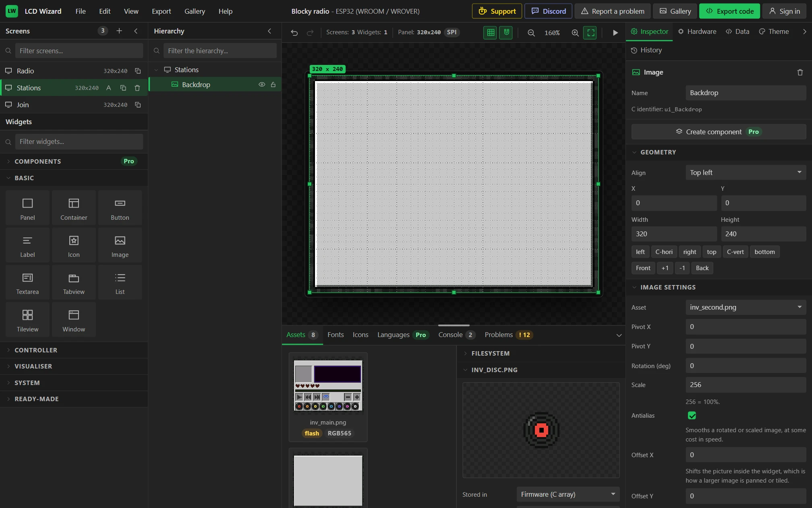Zoom out the canvas
The image size is (812, 508).
pos(531,32)
